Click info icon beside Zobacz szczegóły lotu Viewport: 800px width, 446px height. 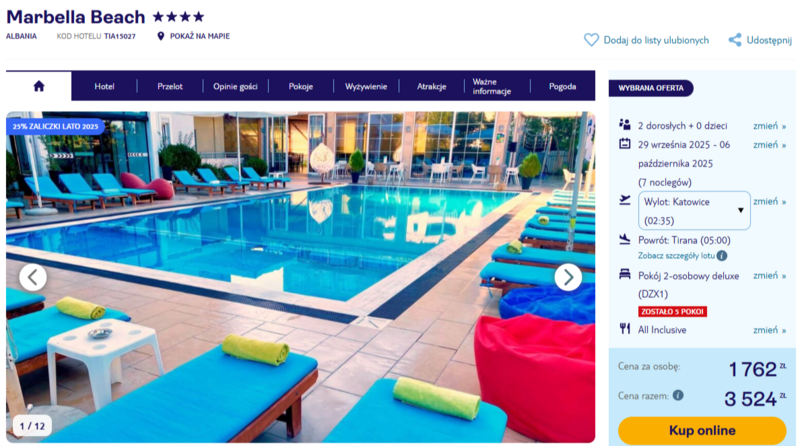click(722, 256)
